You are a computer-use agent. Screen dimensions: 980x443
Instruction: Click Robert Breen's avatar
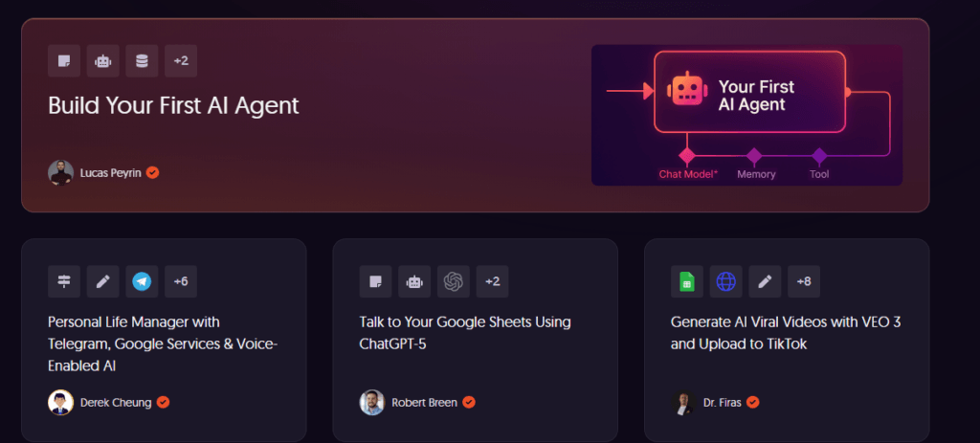point(372,403)
